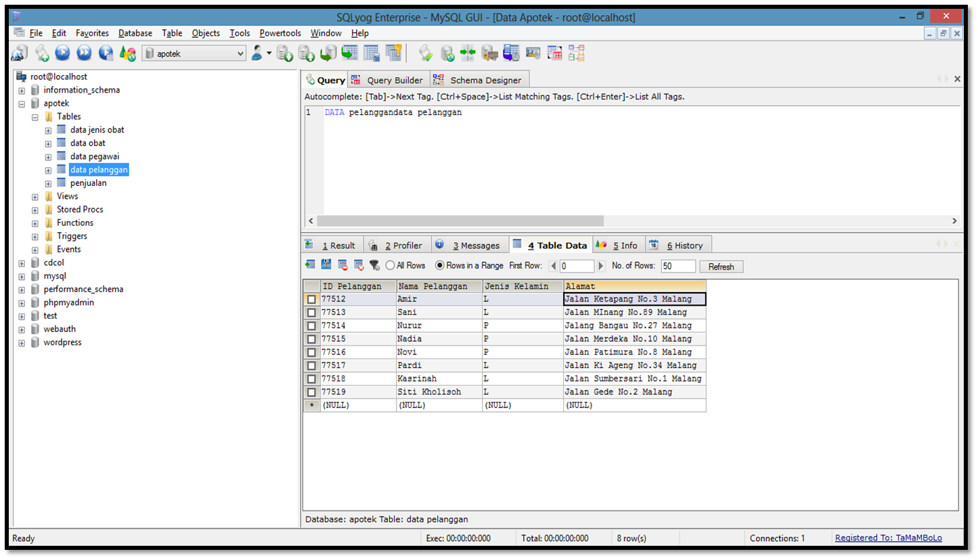Screen dimensions: 978x560
Task: Click the Save changes floppy icon
Action: pyautogui.click(x=326, y=265)
